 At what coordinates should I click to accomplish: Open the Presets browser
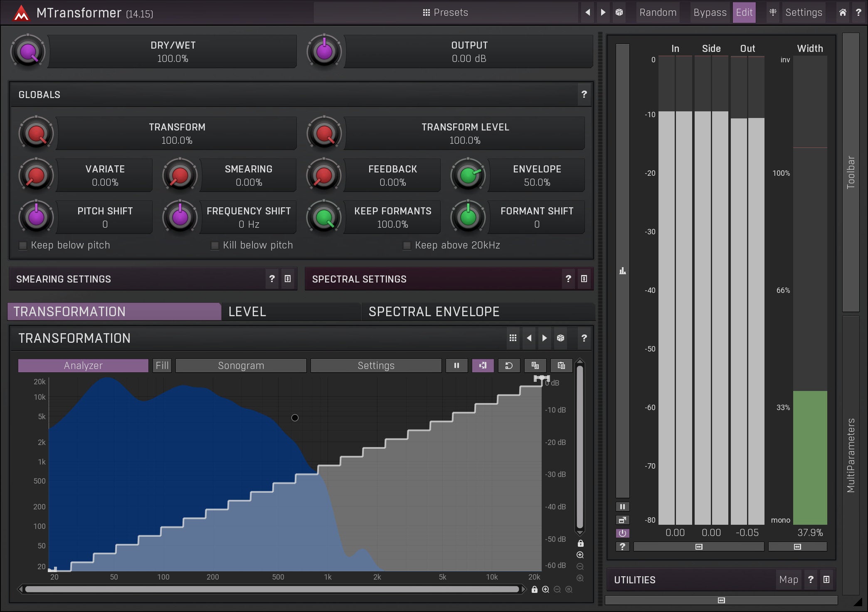[x=445, y=12]
